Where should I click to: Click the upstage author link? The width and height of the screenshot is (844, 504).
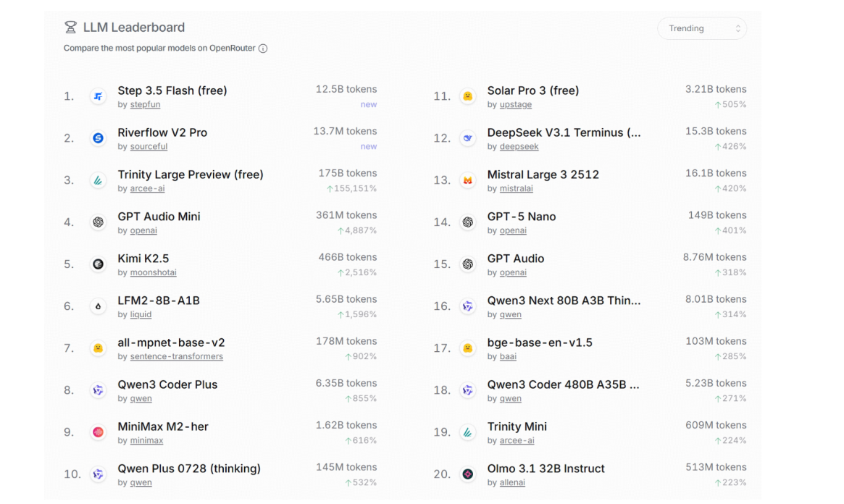(515, 104)
